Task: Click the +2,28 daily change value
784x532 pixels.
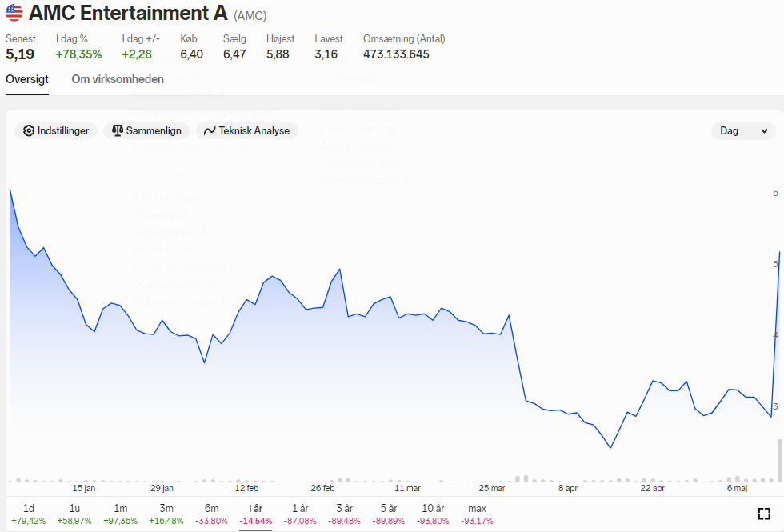Action: [137, 54]
